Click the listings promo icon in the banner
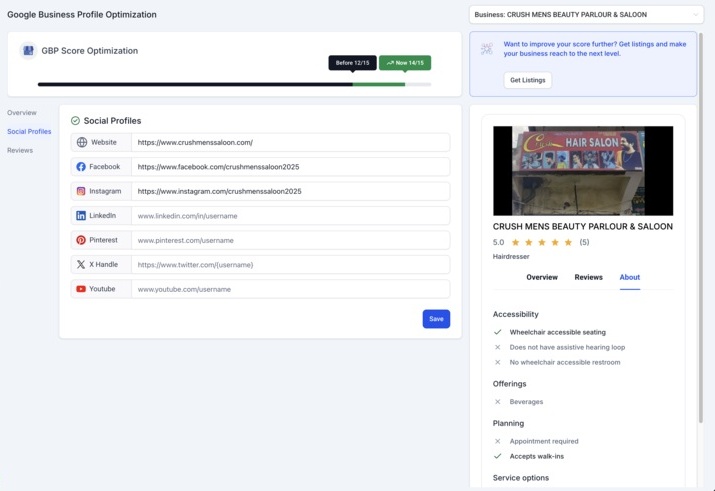Screen dimensions: 715x491 tap(487, 48)
